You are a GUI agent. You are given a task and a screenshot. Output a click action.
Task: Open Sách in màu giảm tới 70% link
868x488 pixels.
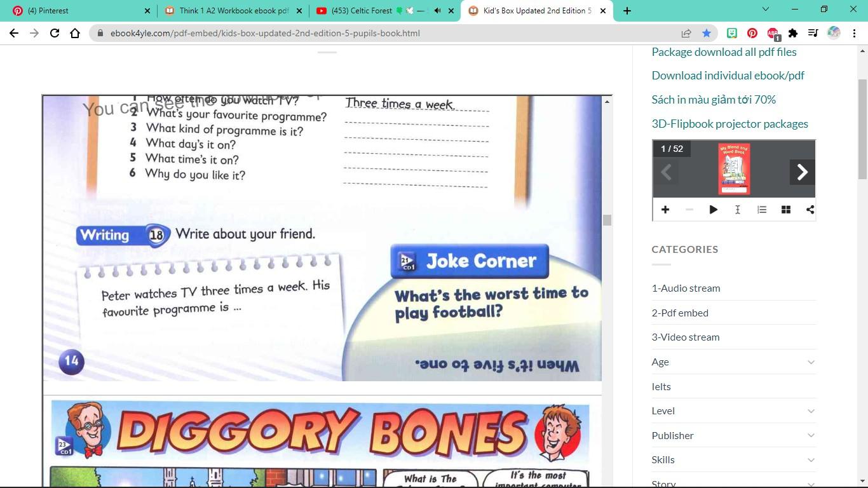(x=714, y=100)
